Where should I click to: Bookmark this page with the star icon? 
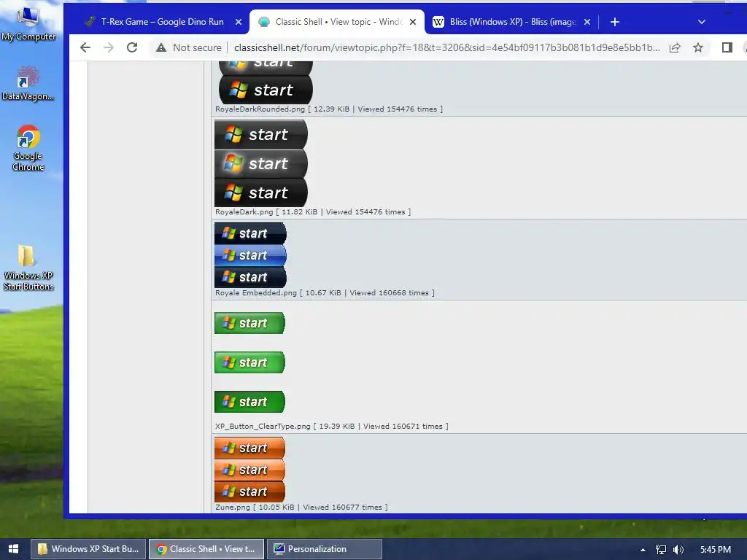coord(698,47)
